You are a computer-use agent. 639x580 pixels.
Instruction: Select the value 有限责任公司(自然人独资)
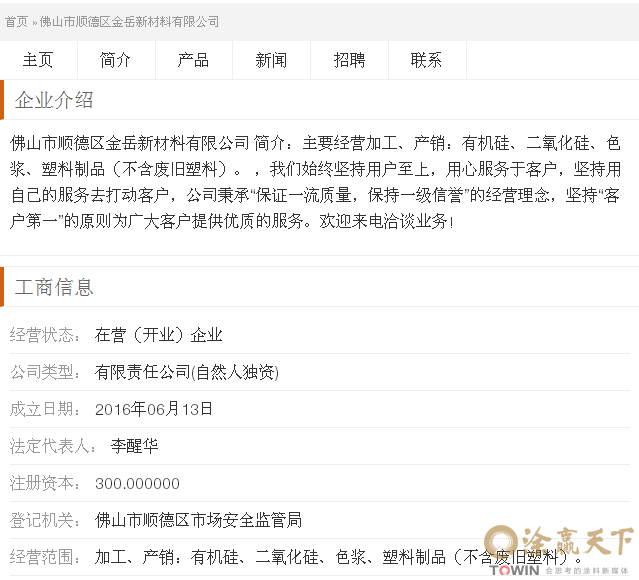click(187, 372)
